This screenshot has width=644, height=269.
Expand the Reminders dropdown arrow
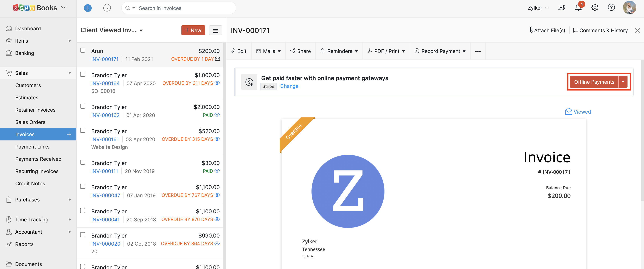click(357, 51)
